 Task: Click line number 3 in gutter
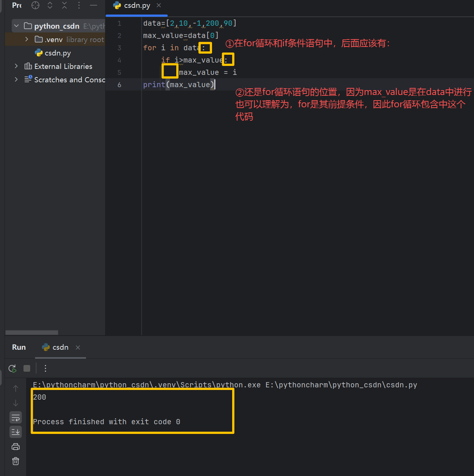coord(119,48)
